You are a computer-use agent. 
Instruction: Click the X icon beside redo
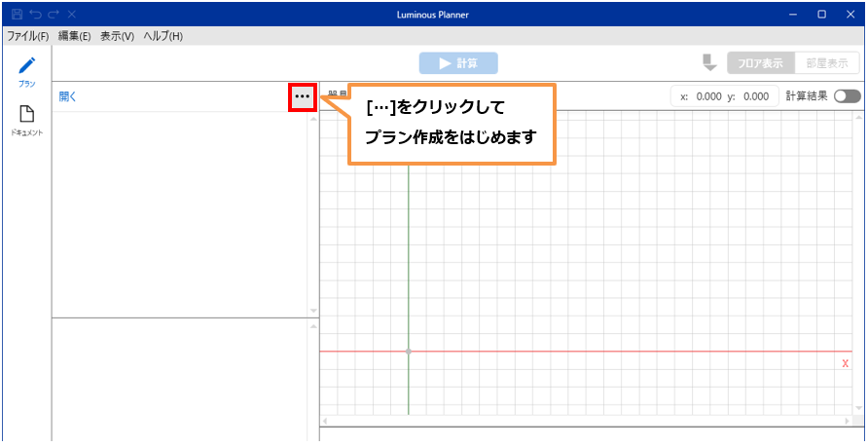(x=71, y=15)
